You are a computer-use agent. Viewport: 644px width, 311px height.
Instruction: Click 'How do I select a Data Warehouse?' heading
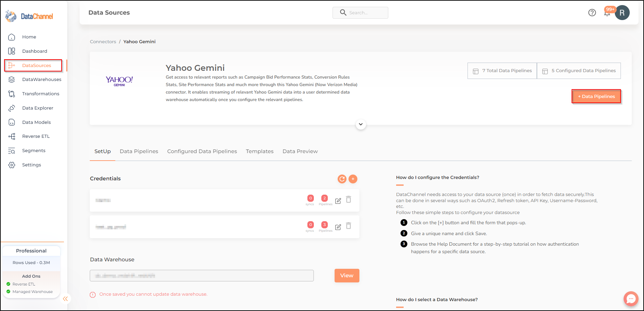coord(437,300)
